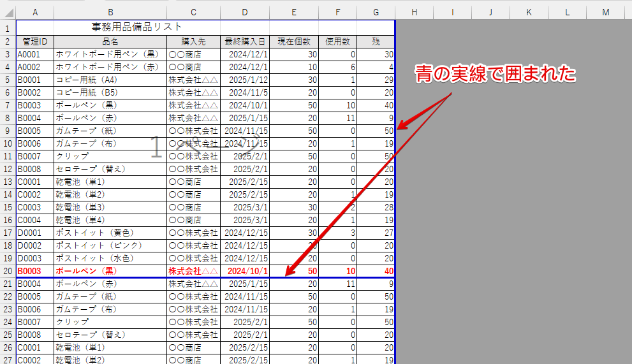The height and width of the screenshot is (364, 632).
Task: Click the 現在個数 header cell
Action: [x=294, y=41]
